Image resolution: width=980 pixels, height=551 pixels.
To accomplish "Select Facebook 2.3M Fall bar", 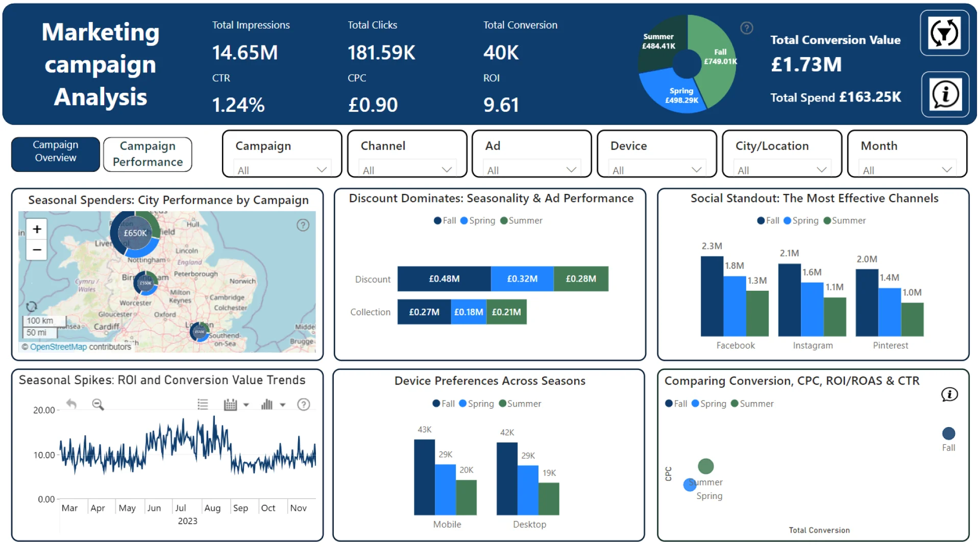I will click(x=712, y=296).
